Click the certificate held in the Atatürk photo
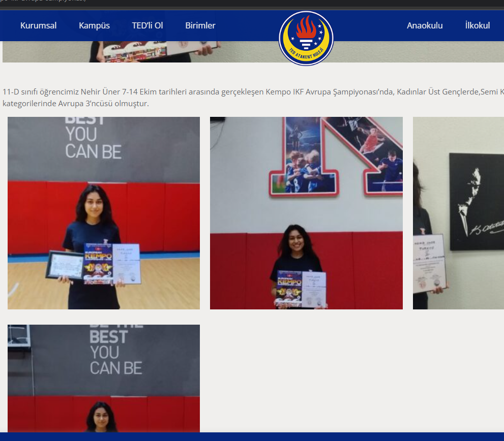This screenshot has height=441, width=504. click(429, 262)
